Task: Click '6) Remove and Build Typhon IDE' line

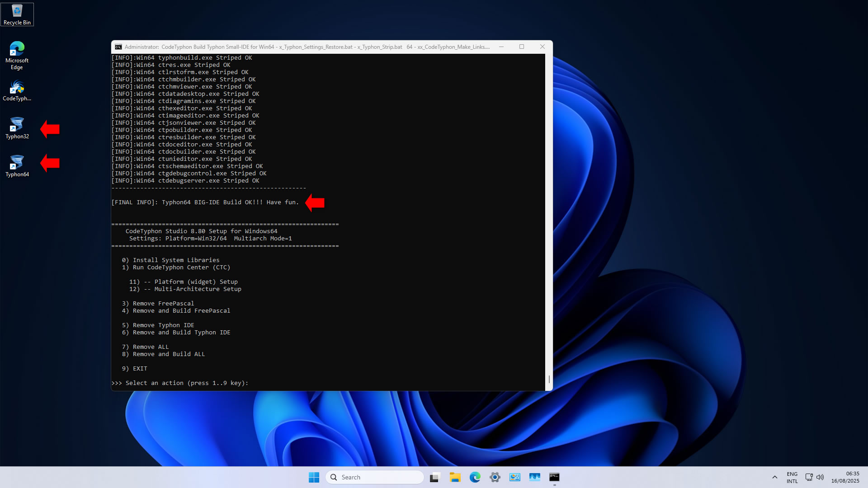Action: pyautogui.click(x=176, y=333)
